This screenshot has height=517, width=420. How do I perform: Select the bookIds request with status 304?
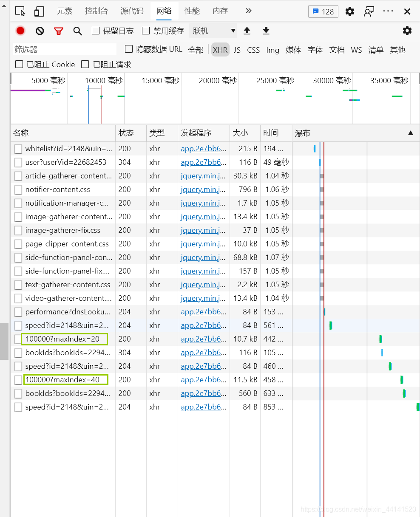(215, 353)
